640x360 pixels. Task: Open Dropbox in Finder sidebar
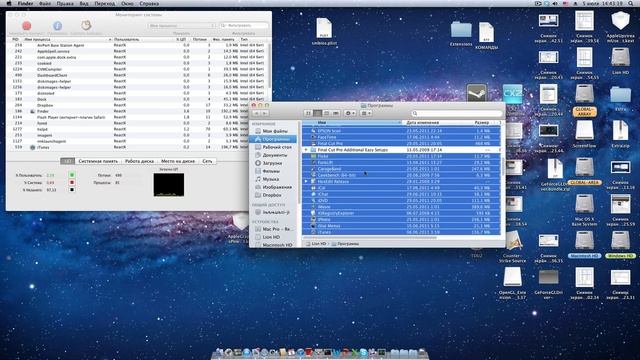point(272,195)
